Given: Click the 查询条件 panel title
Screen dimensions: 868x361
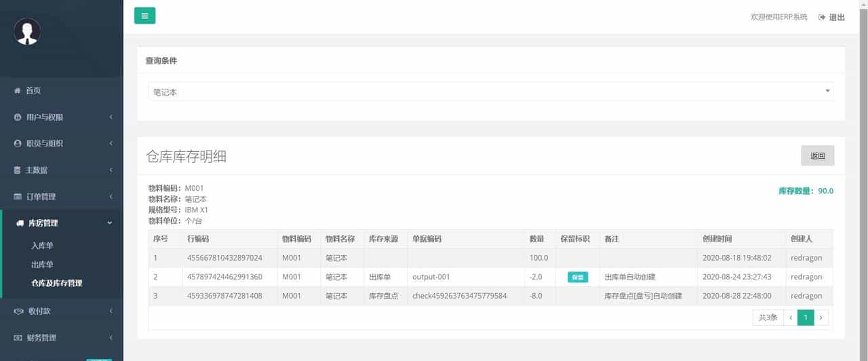Looking at the screenshot, I should point(161,60).
